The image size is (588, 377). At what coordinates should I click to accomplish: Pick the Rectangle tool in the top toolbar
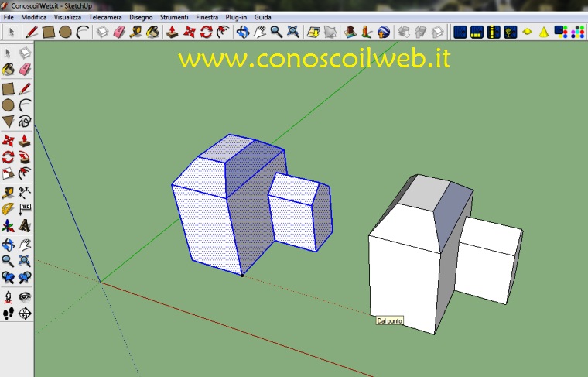coord(49,33)
